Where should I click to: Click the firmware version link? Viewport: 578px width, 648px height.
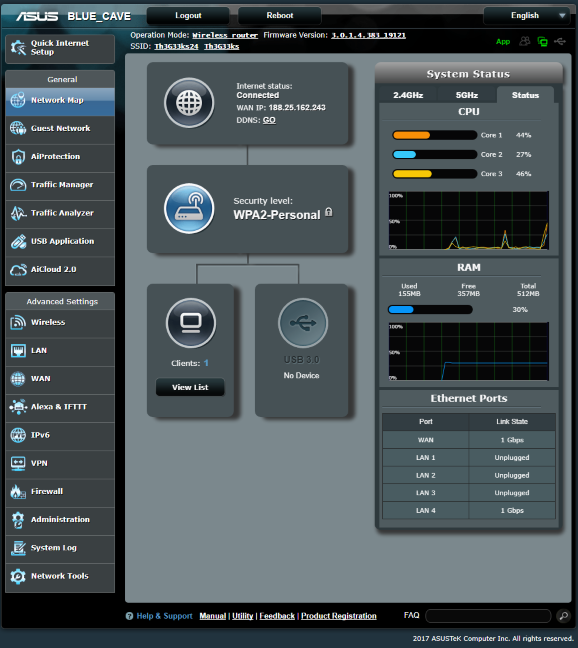(x=368, y=36)
